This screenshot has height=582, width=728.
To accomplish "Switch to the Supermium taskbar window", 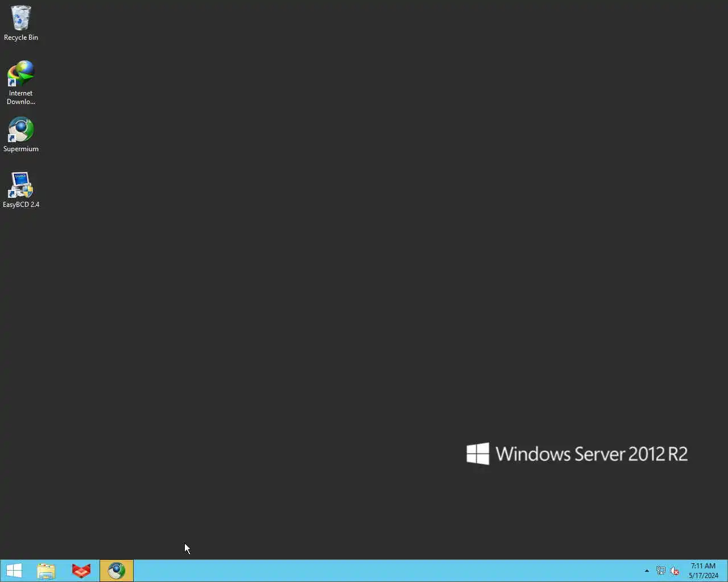I will (117, 571).
